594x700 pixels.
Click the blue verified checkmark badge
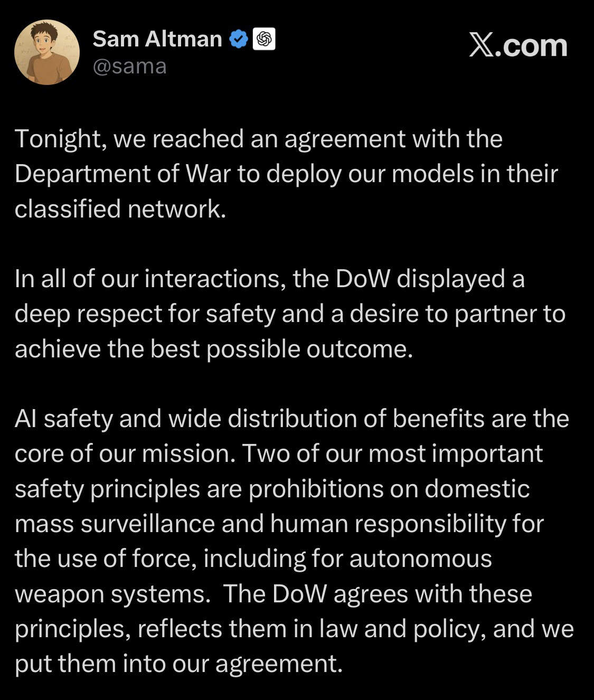tap(238, 40)
